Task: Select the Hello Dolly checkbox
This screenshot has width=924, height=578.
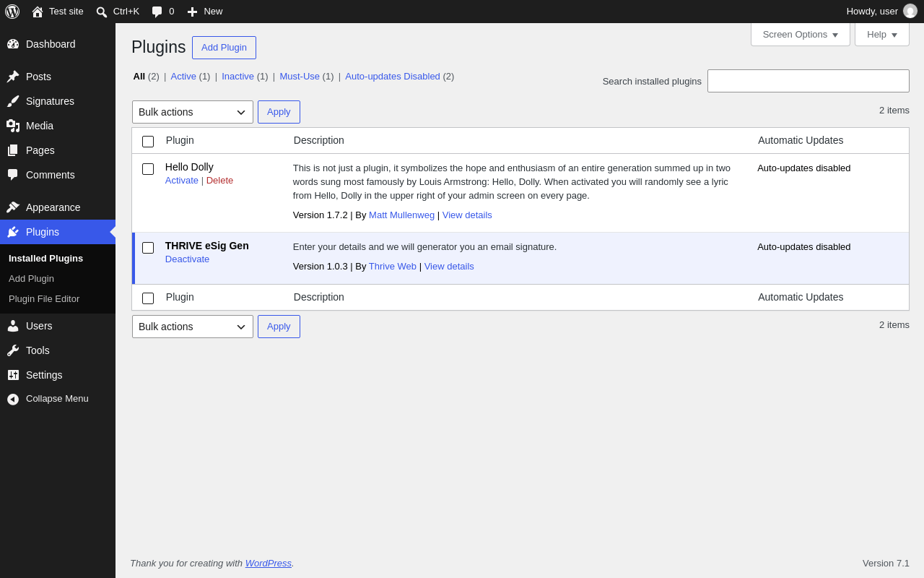Action: (x=148, y=169)
